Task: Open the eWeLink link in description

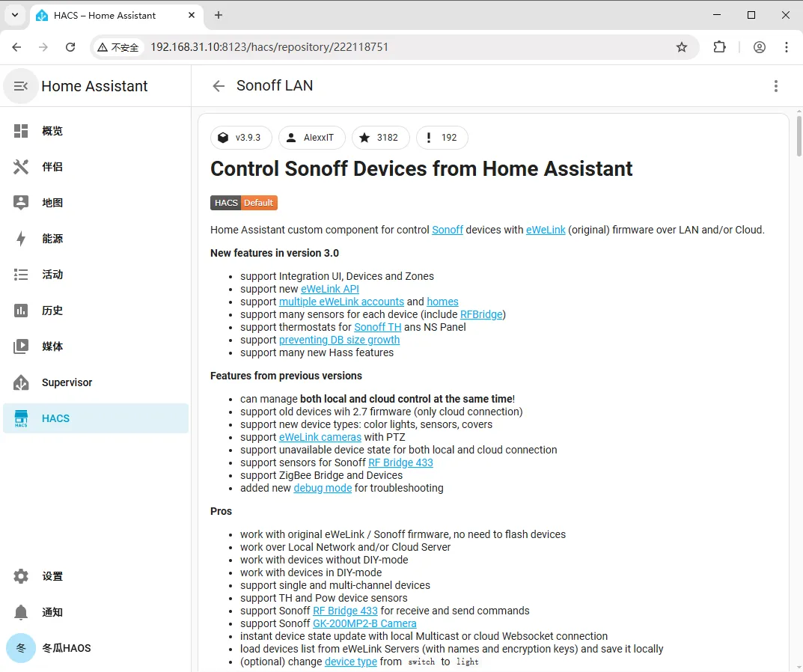Action: (x=546, y=230)
